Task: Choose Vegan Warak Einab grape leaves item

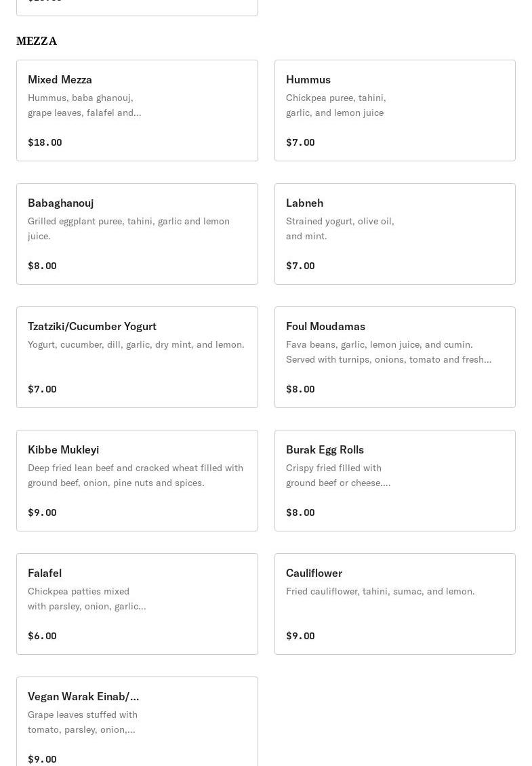Action: 137,722
